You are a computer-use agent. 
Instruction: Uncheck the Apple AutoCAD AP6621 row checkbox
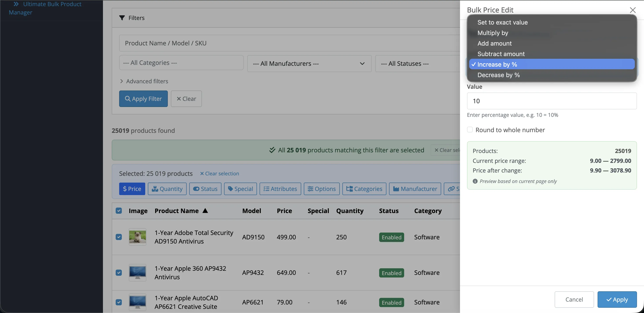pos(119,302)
